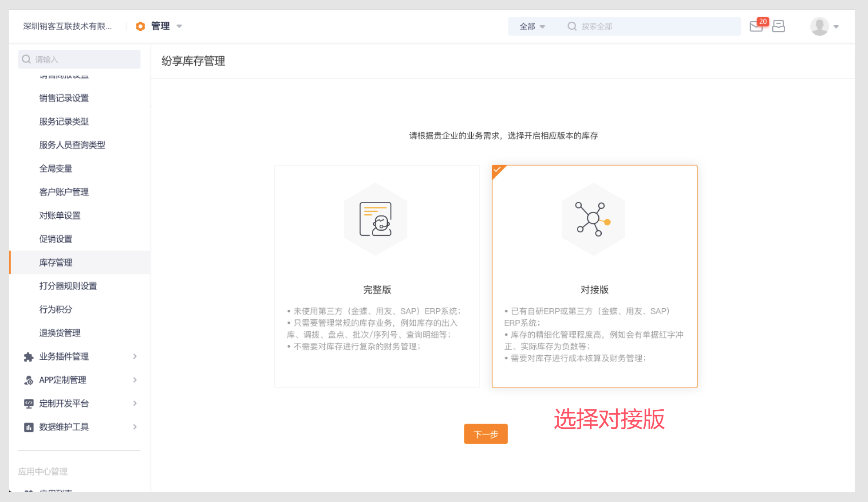Click the orange gear management icon
Screen dimensions: 868x502
140,26
